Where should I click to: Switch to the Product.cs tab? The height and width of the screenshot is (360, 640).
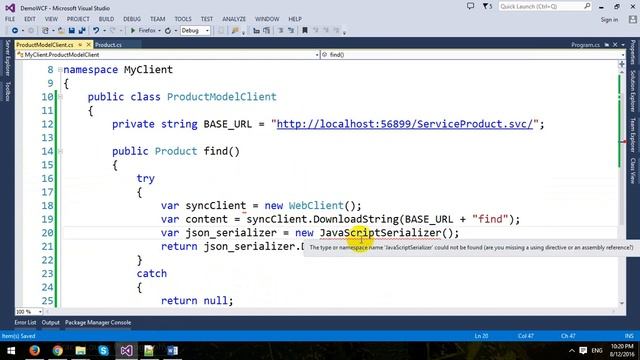click(x=109, y=45)
